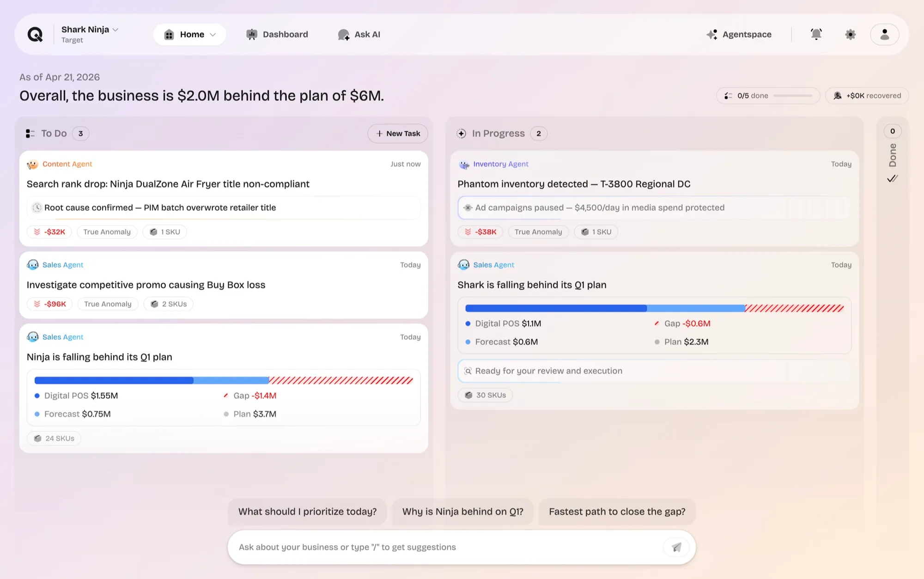924x579 pixels.
Task: Click the 2 SKUs chip
Action: click(x=169, y=304)
